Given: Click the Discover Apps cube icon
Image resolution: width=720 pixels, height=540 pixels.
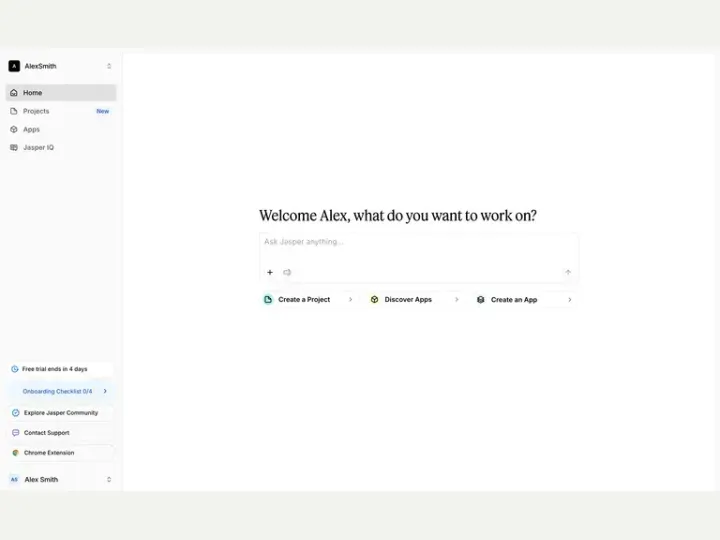Looking at the screenshot, I should [375, 299].
